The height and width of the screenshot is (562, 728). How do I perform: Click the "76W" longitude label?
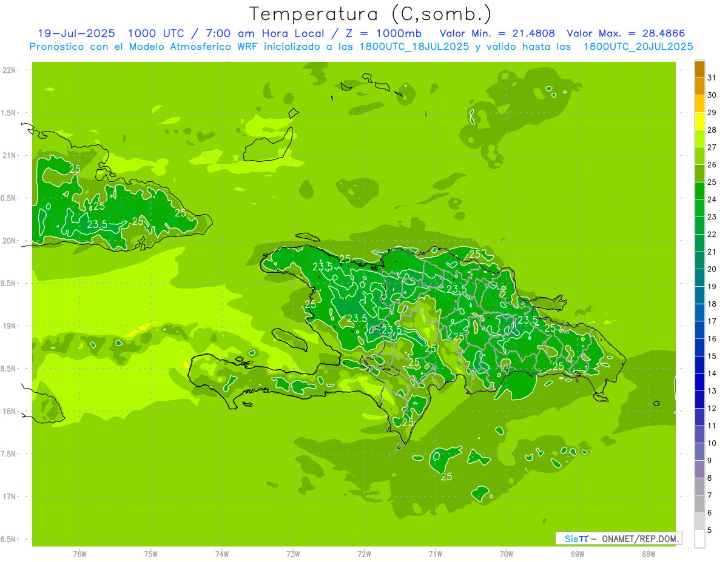coord(79,554)
